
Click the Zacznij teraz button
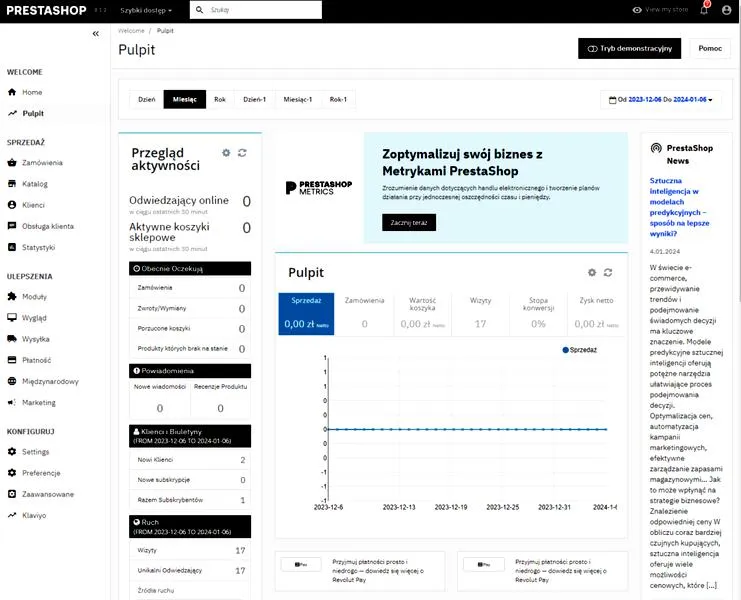pyautogui.click(x=409, y=223)
